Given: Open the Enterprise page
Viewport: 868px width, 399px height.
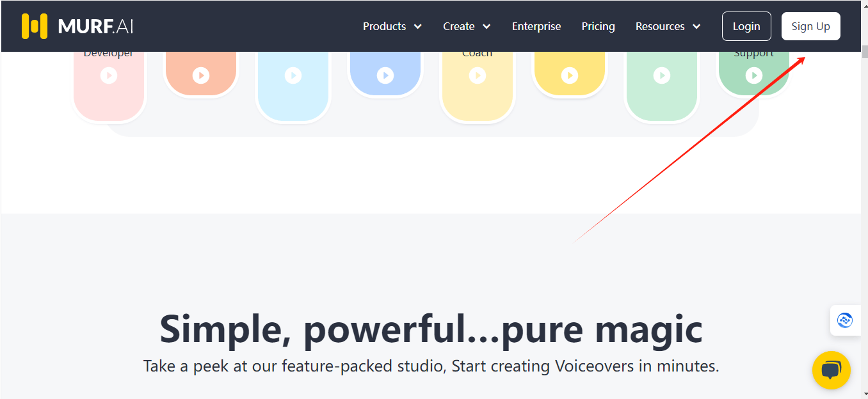Looking at the screenshot, I should (536, 26).
